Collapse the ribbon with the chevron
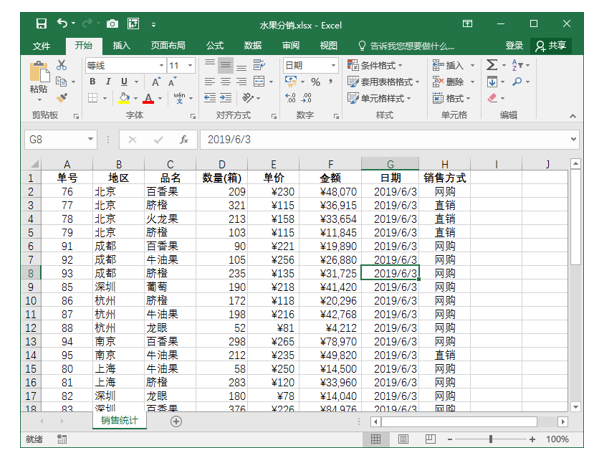The width and height of the screenshot is (608, 458). (573, 116)
